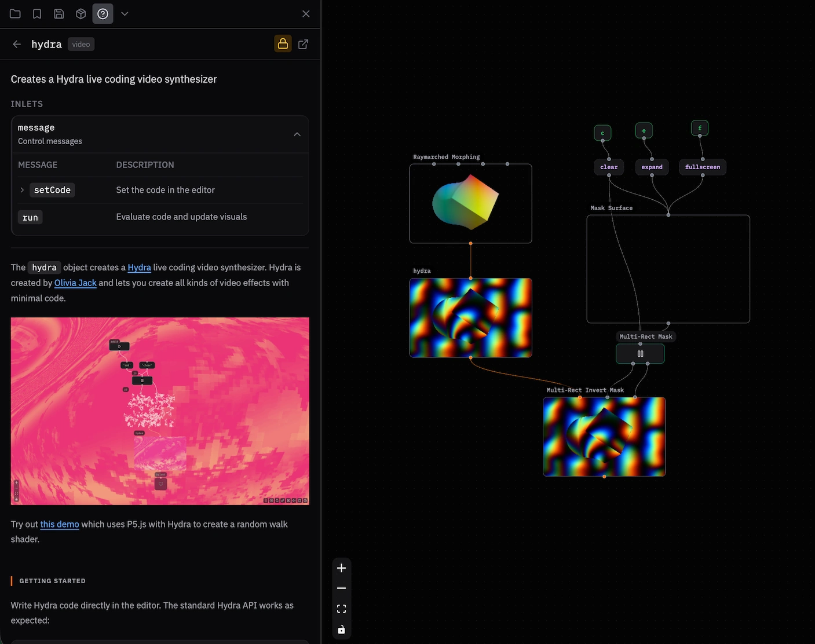Pause the Multi-Rect Mask node

[x=640, y=354]
